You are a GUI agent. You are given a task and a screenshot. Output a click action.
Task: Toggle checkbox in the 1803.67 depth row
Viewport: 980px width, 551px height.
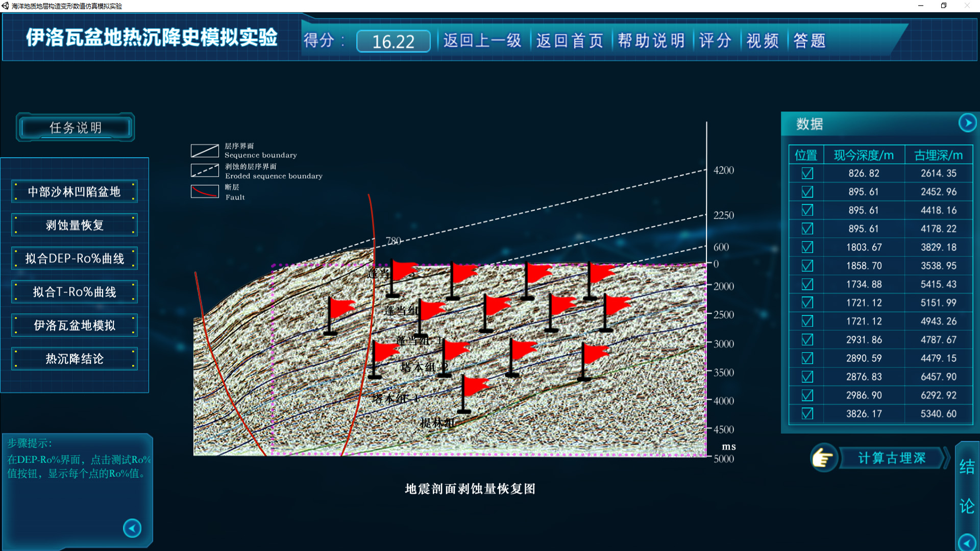click(807, 247)
